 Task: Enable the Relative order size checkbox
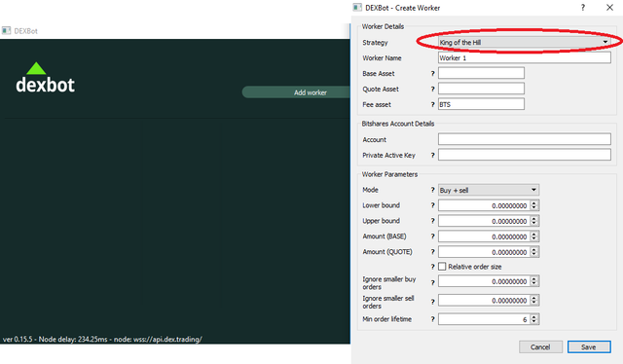pos(442,267)
